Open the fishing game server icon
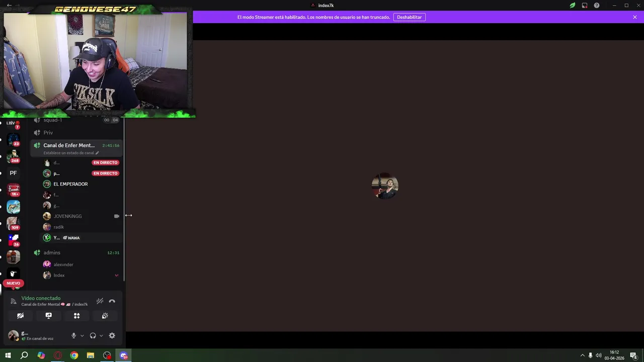This screenshot has height=362, width=644. pyautogui.click(x=13, y=207)
